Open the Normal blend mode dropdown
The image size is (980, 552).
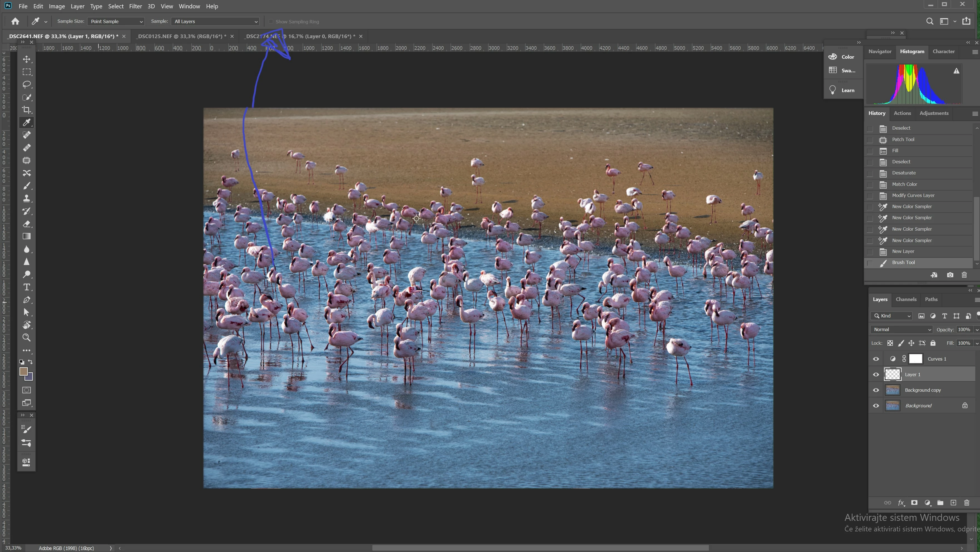pyautogui.click(x=902, y=330)
